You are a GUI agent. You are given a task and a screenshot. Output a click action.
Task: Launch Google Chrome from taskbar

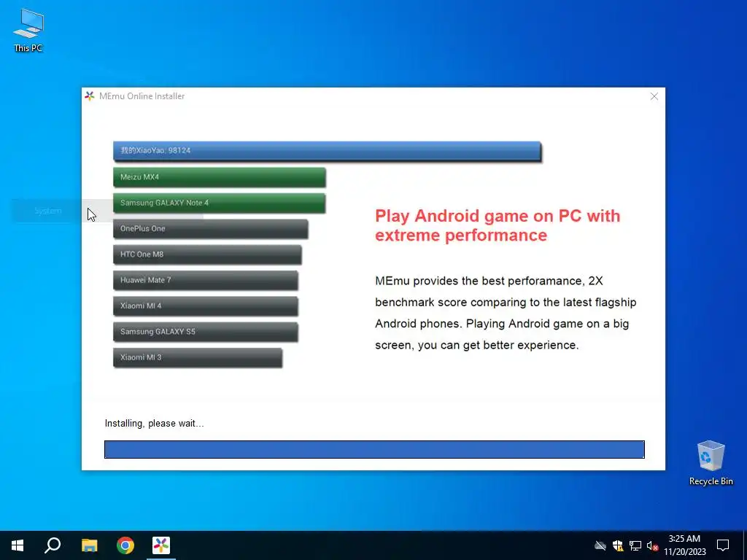(125, 545)
